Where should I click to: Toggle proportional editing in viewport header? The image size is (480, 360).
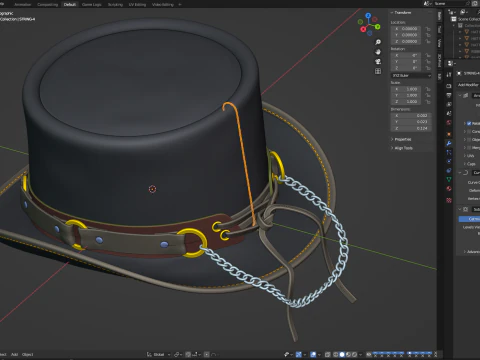[x=207, y=354]
